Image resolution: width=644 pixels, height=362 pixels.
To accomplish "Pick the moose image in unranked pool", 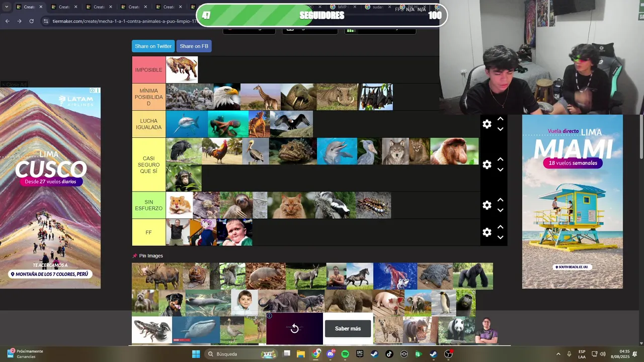I will (157, 276).
